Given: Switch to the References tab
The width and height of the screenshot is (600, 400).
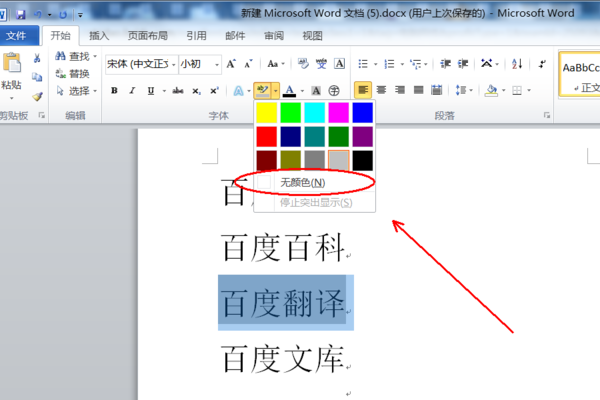Looking at the screenshot, I should 196,36.
